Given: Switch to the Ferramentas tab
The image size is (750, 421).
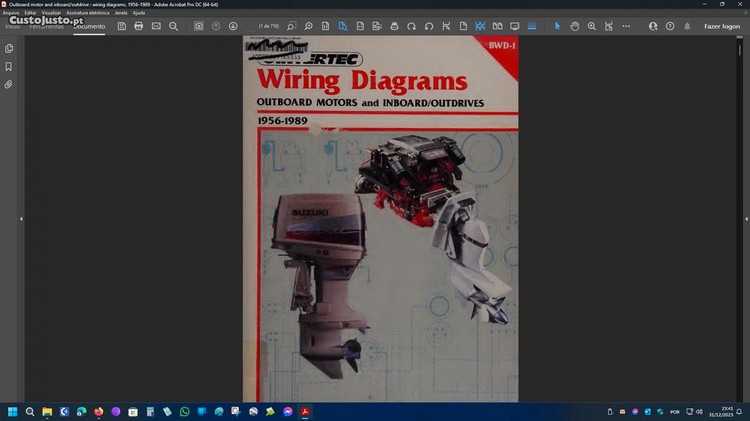Looking at the screenshot, I should (x=47, y=26).
